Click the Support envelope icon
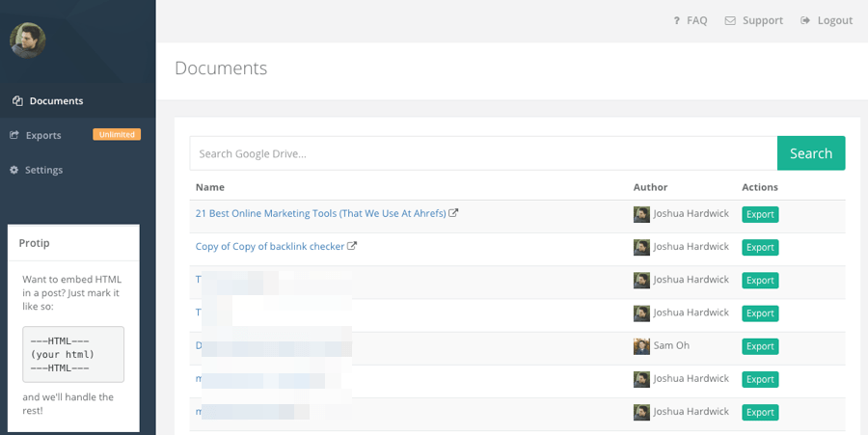868x435 pixels. click(730, 20)
